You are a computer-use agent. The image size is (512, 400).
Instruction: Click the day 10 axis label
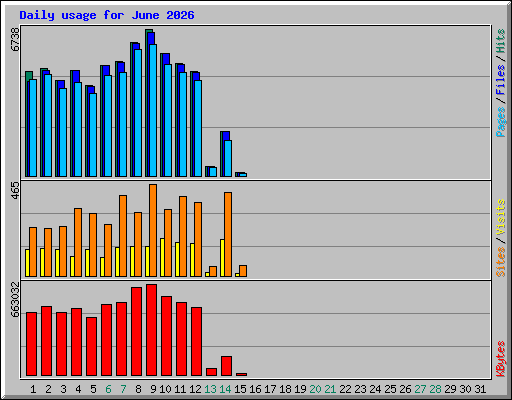coord(165,389)
